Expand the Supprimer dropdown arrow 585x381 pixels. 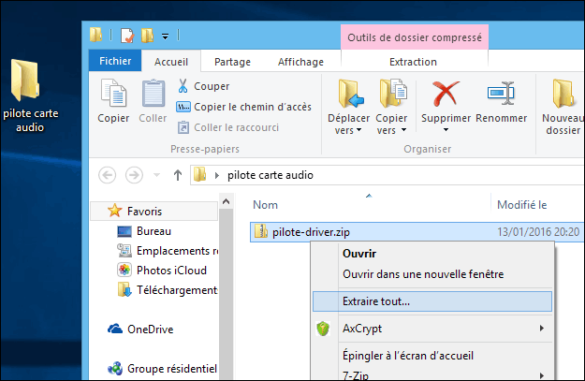(445, 130)
